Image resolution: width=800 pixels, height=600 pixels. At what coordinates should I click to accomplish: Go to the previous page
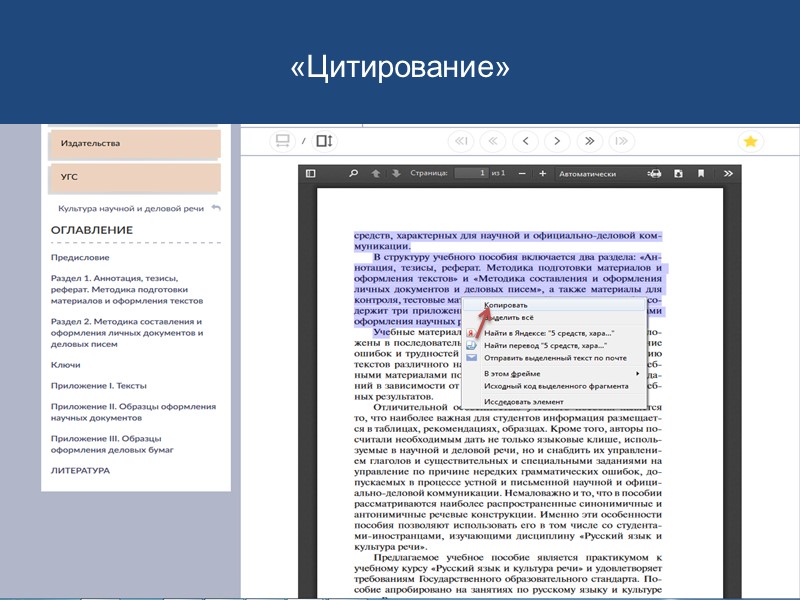[x=526, y=141]
